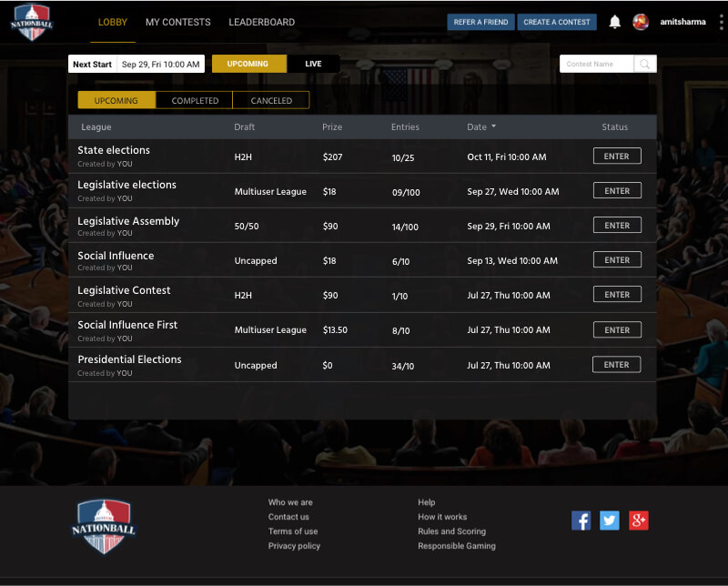
Task: Show Completed contests tab
Action: [195, 100]
